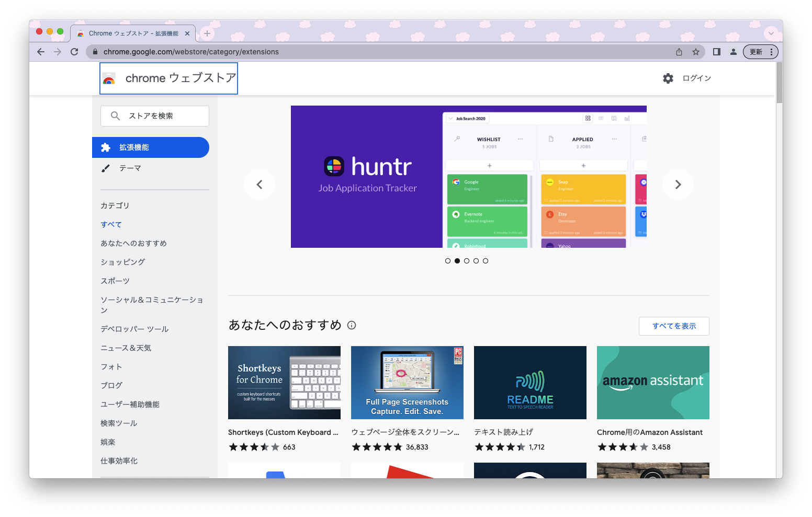The image size is (812, 517).
Task: Click the browser back arrow
Action: click(x=41, y=52)
